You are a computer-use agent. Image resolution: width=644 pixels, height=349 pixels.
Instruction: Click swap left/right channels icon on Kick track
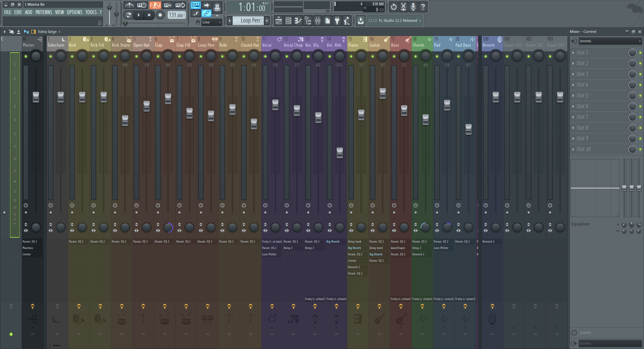pyautogui.click(x=72, y=231)
